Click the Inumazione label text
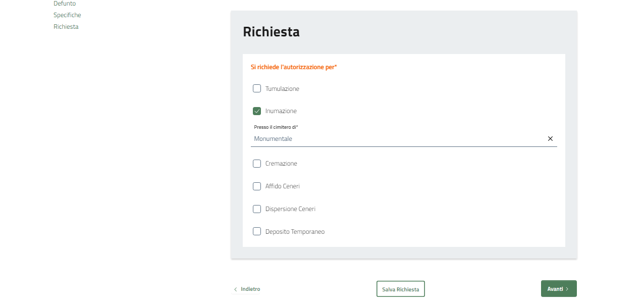Image resolution: width=644 pixels, height=308 pixels. pos(281,111)
